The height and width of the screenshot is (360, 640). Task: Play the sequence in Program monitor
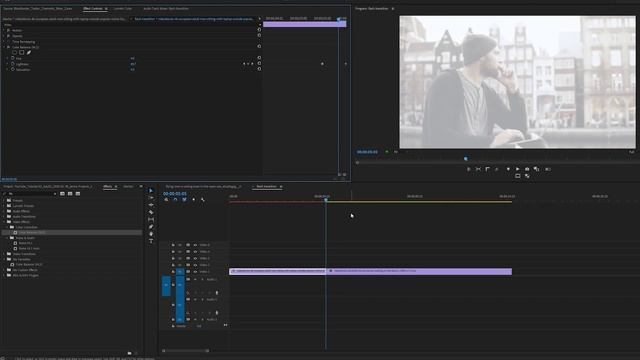518,169
